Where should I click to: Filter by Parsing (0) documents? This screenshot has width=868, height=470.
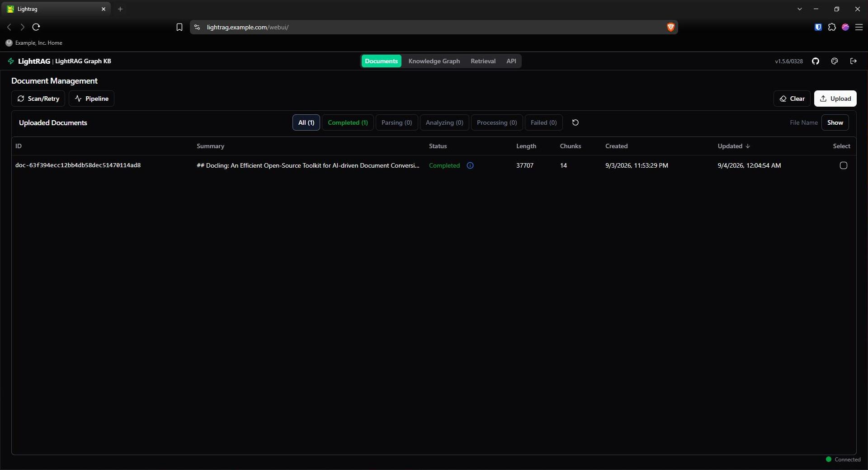(x=396, y=122)
